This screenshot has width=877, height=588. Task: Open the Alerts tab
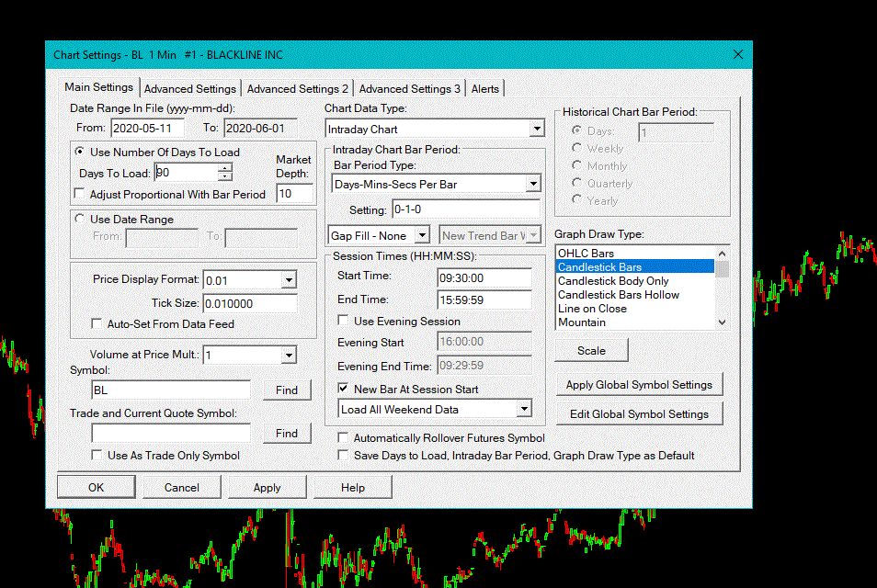coord(484,89)
